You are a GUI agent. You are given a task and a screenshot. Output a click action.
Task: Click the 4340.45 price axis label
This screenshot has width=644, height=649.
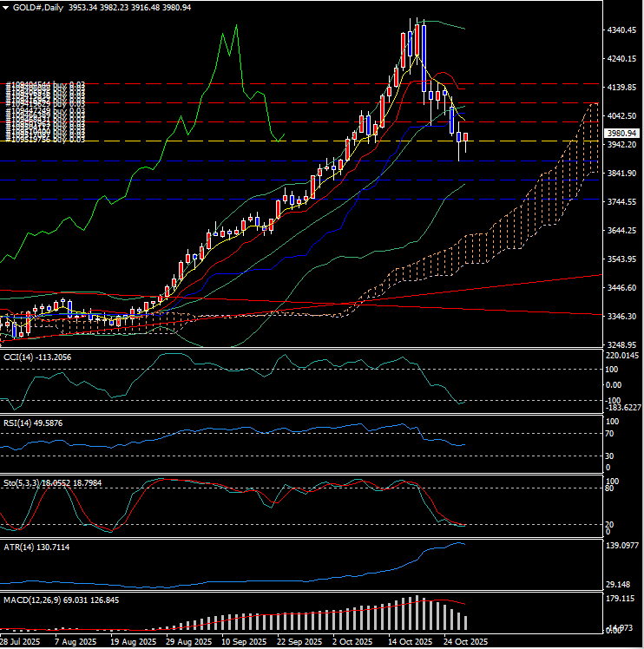(x=621, y=30)
